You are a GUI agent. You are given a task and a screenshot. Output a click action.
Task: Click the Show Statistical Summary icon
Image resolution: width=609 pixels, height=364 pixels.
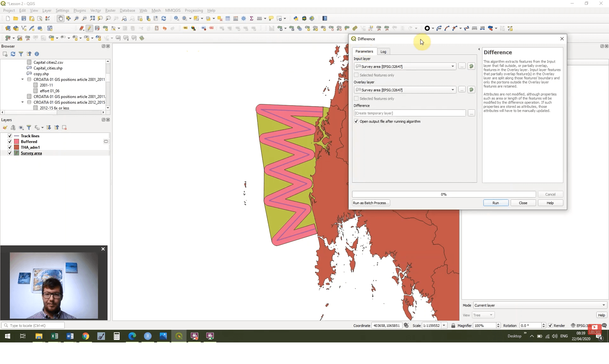tap(251, 18)
